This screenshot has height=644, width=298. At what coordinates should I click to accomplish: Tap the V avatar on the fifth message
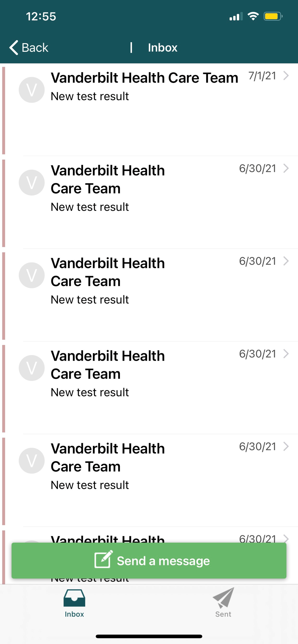32,461
